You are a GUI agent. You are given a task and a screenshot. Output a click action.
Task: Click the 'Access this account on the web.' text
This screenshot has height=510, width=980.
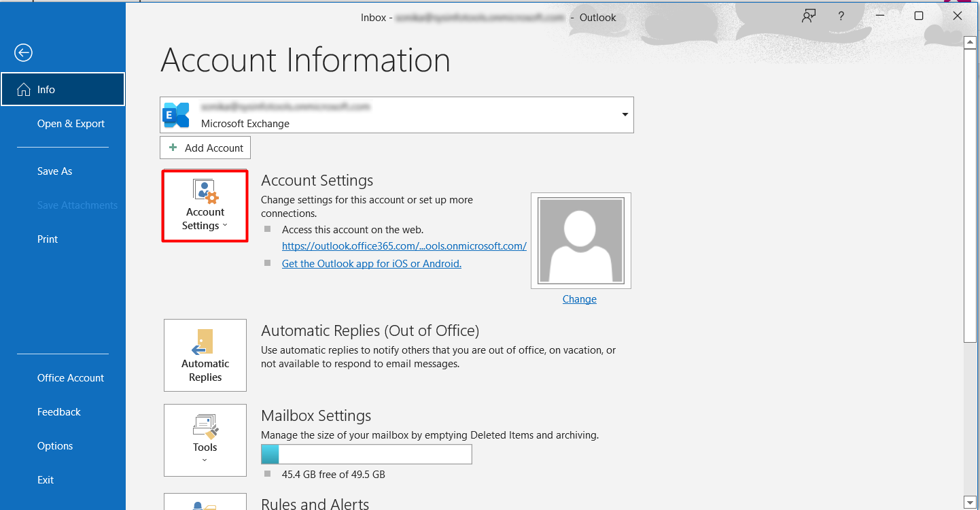tap(353, 230)
